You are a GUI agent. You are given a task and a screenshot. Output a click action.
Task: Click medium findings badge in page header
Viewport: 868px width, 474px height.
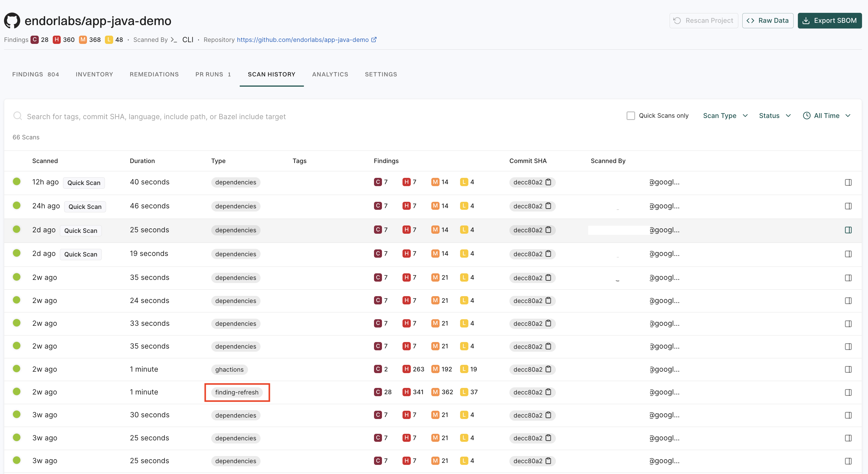(x=83, y=40)
